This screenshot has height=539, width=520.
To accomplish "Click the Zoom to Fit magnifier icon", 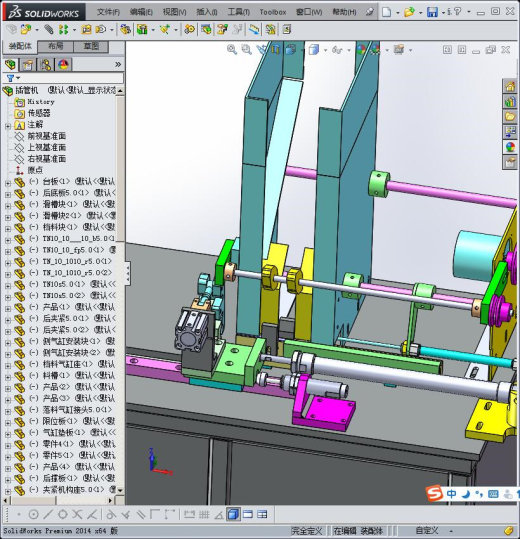I will (232, 50).
